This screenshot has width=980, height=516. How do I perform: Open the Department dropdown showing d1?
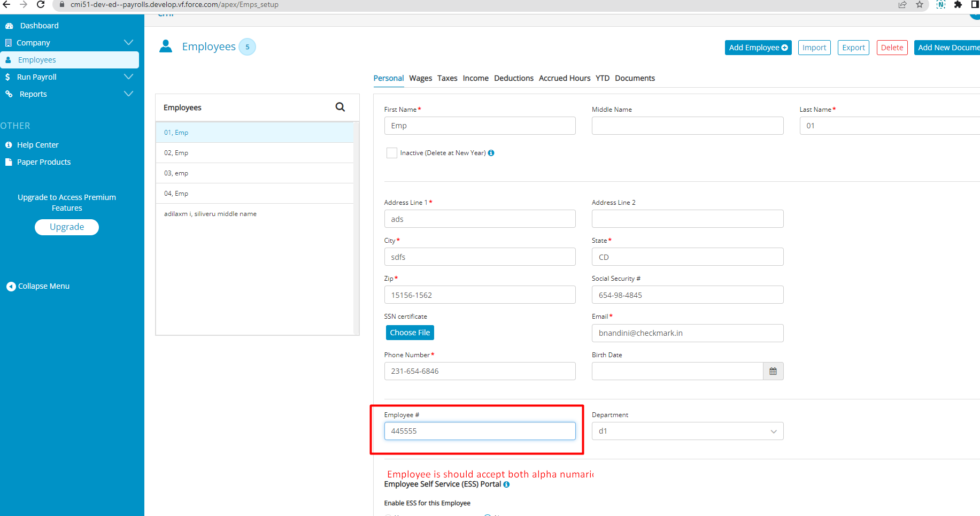pyautogui.click(x=688, y=431)
